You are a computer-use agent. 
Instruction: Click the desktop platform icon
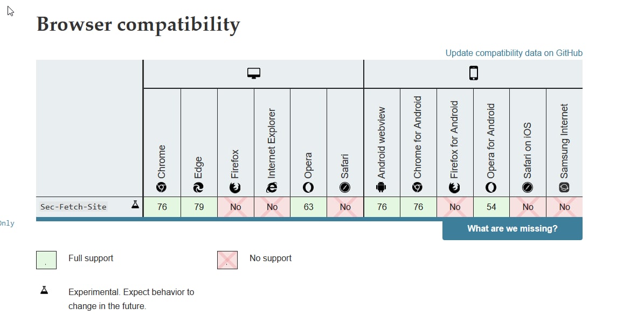[x=254, y=74]
